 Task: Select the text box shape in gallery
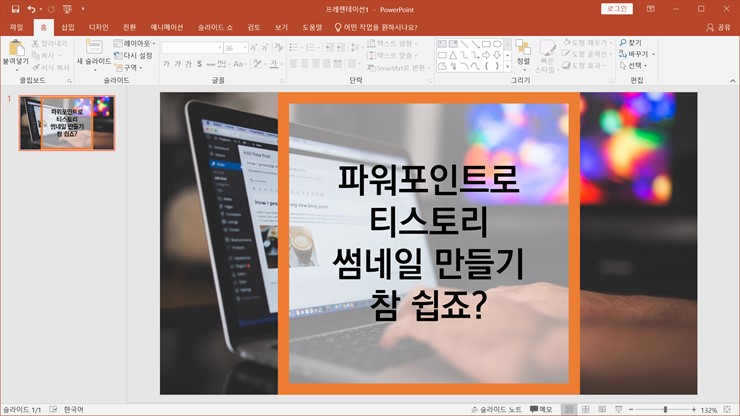[x=442, y=44]
